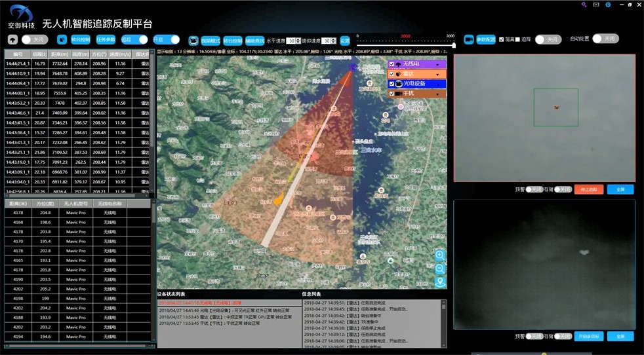The image size is (644, 355).
Task: Open the 任务参数 button
Action: click(106, 40)
